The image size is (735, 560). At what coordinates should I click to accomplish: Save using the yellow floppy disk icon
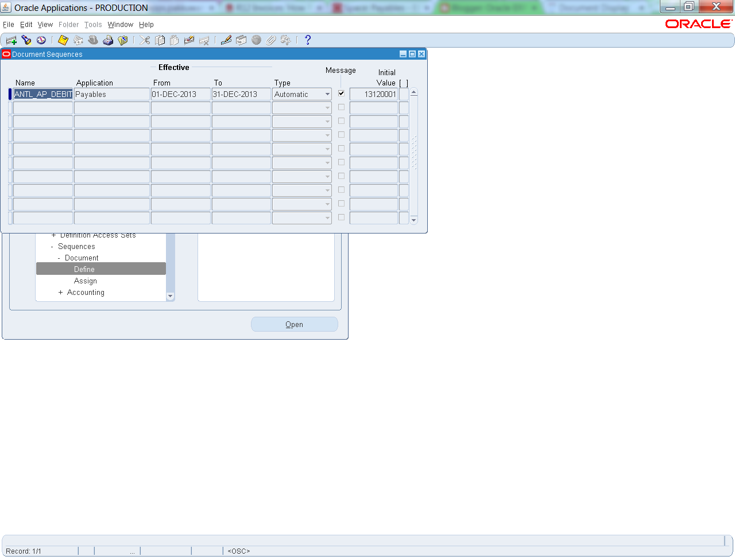click(x=63, y=40)
